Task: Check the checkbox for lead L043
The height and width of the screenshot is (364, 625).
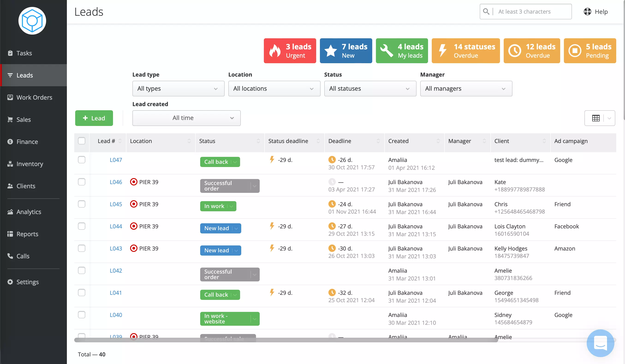Action: pyautogui.click(x=82, y=248)
